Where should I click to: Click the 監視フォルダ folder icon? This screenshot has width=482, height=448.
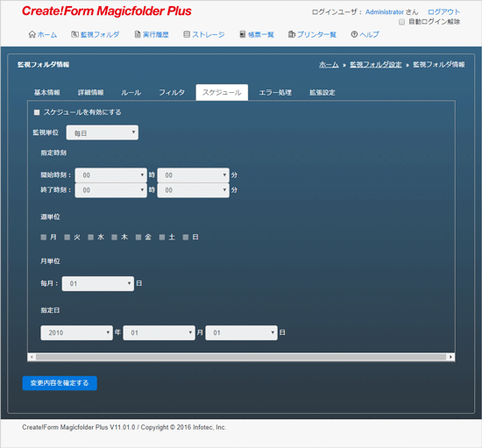coord(74,34)
